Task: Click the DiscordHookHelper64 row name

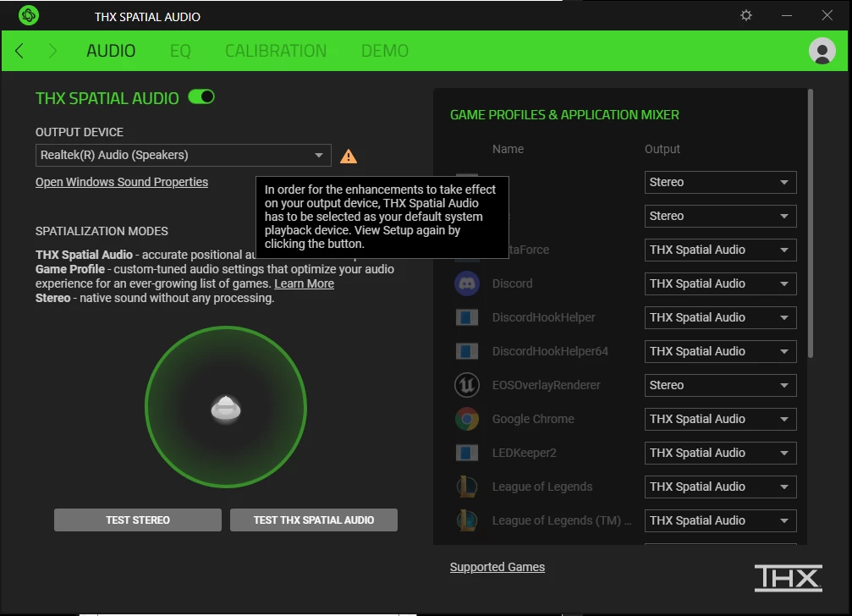Action: tap(550, 351)
